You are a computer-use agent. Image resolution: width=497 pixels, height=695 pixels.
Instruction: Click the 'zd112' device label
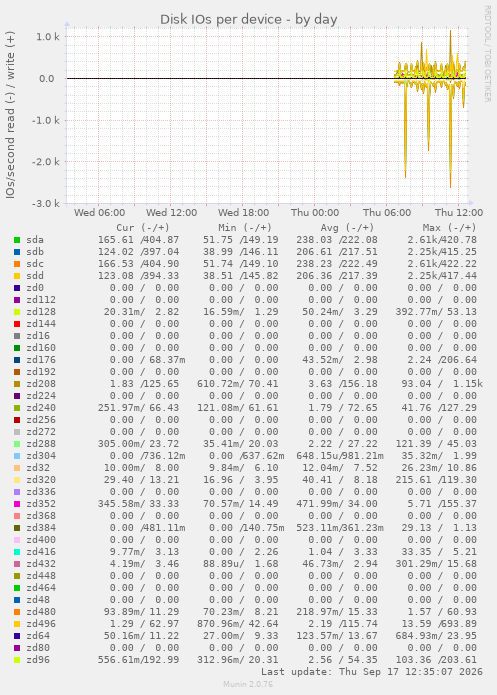(41, 300)
